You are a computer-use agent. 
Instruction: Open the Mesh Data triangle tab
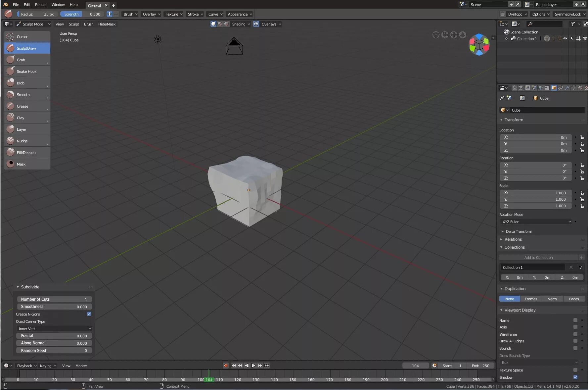click(574, 88)
